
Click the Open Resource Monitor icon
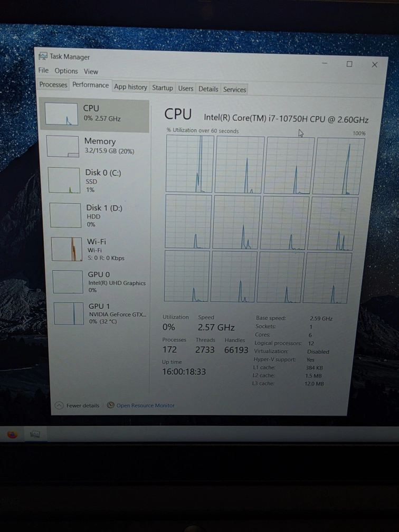point(110,405)
